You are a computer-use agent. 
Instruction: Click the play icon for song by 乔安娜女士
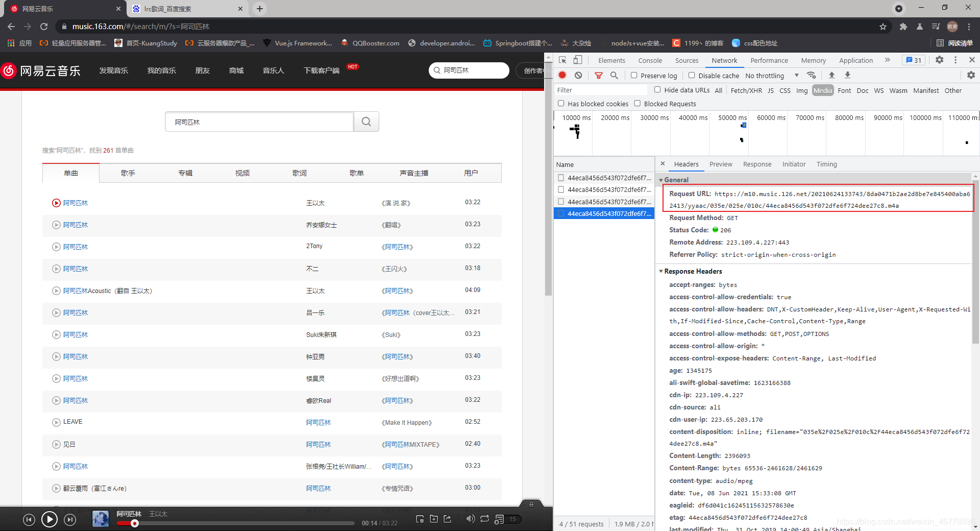[x=56, y=225]
